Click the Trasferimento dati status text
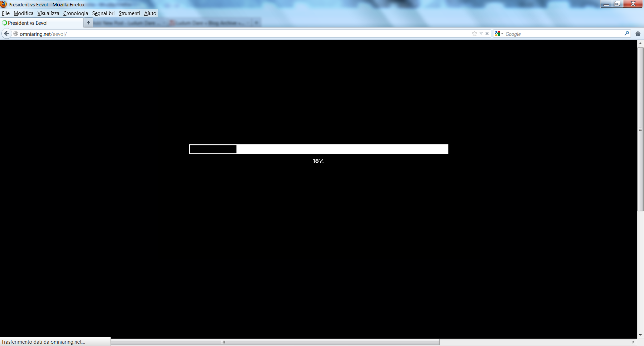Image resolution: width=644 pixels, height=346 pixels. 43,342
